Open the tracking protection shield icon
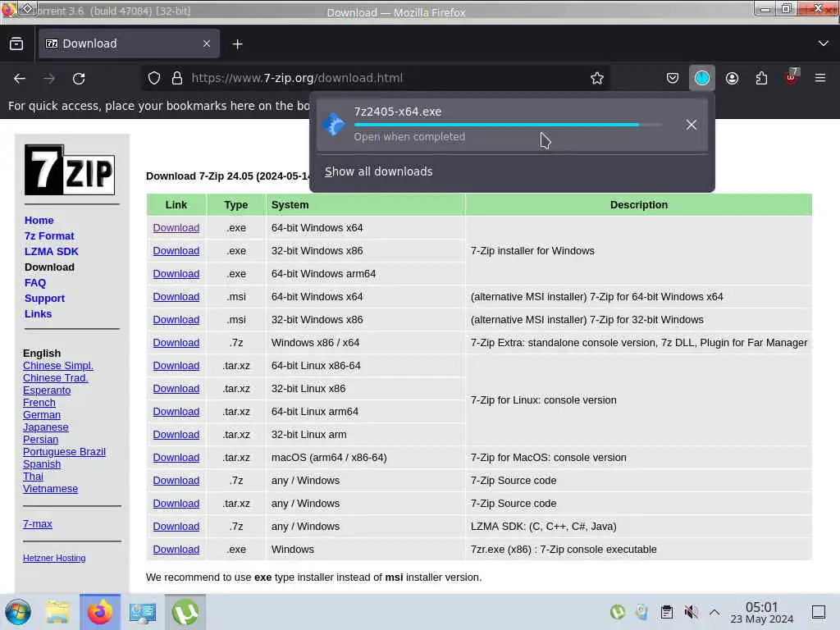 pyautogui.click(x=154, y=78)
